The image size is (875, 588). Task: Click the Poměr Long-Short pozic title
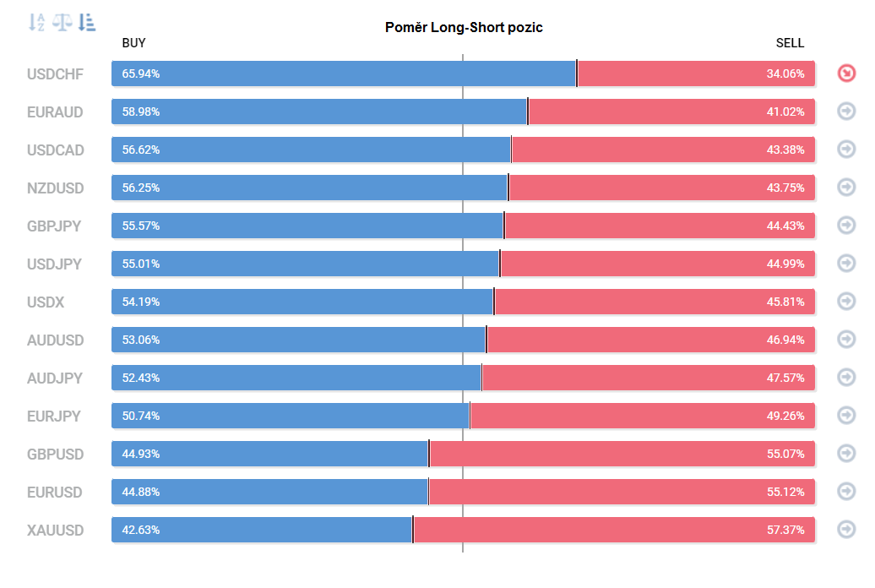[x=464, y=27]
